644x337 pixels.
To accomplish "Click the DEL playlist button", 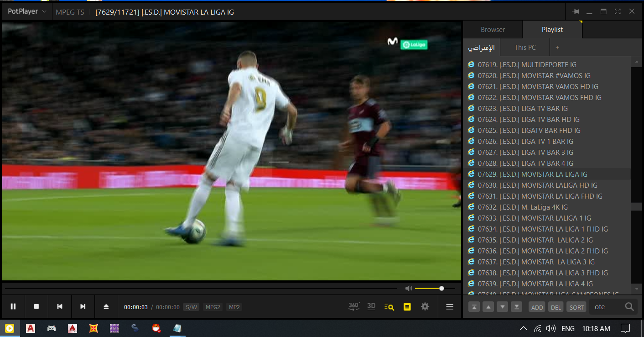I will pos(556,307).
